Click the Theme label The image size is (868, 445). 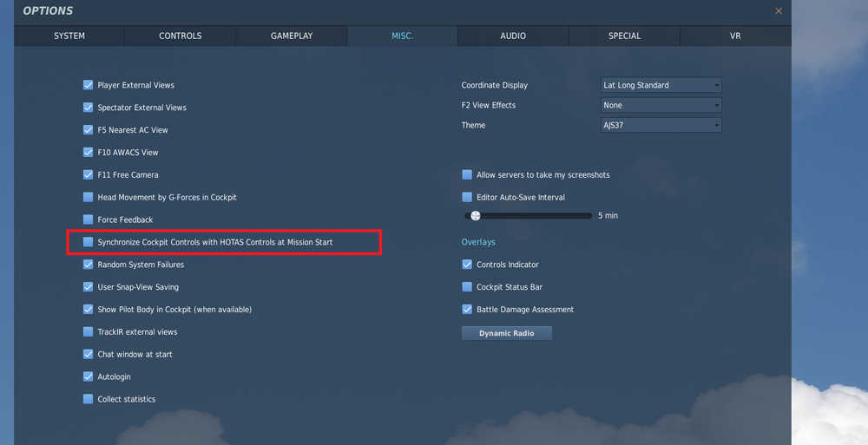(473, 125)
